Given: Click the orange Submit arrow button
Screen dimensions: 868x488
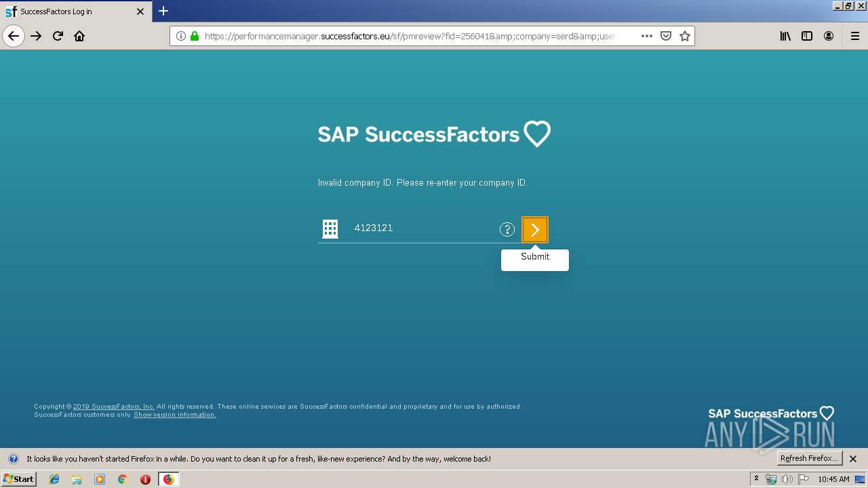Looking at the screenshot, I should tap(534, 230).
